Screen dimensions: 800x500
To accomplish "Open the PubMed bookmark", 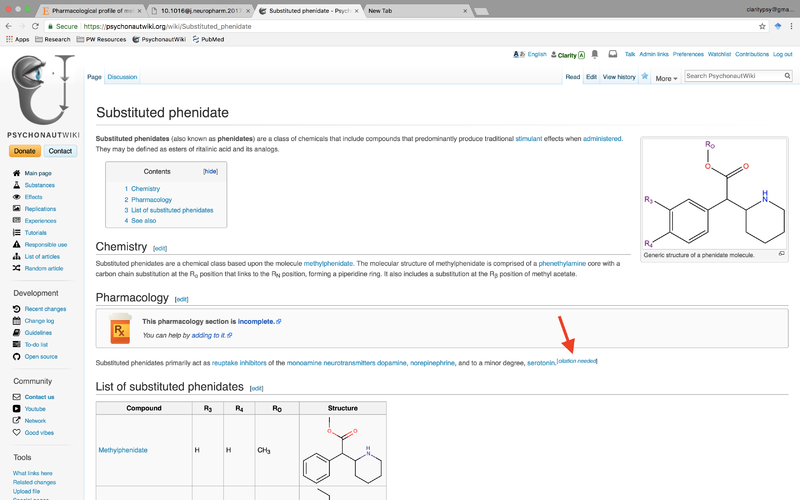I will pyautogui.click(x=206, y=39).
